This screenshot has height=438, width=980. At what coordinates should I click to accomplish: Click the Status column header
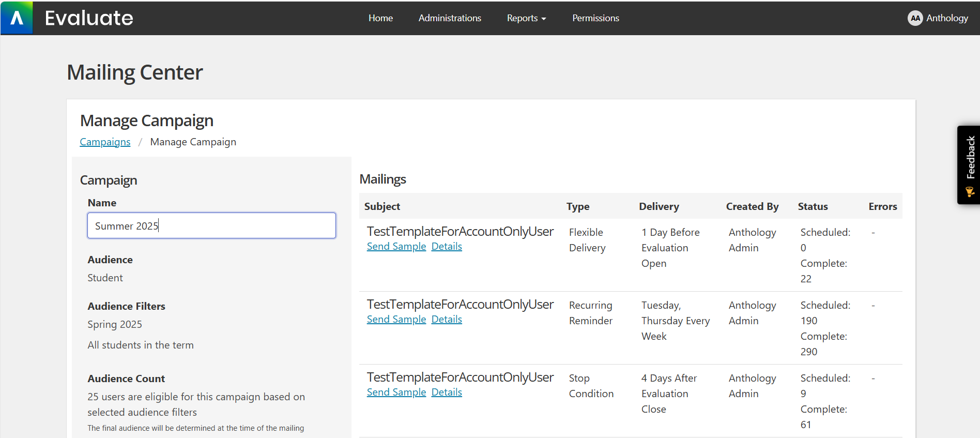(x=813, y=206)
